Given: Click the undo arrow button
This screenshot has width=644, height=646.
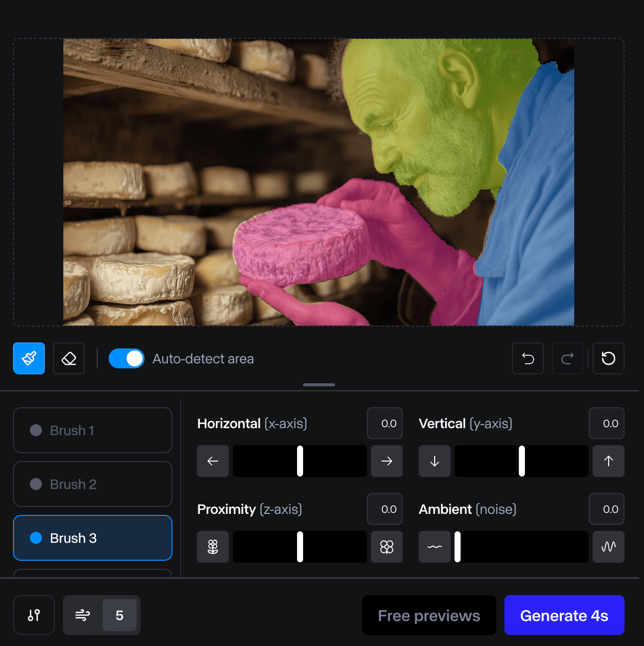Looking at the screenshot, I should point(528,358).
